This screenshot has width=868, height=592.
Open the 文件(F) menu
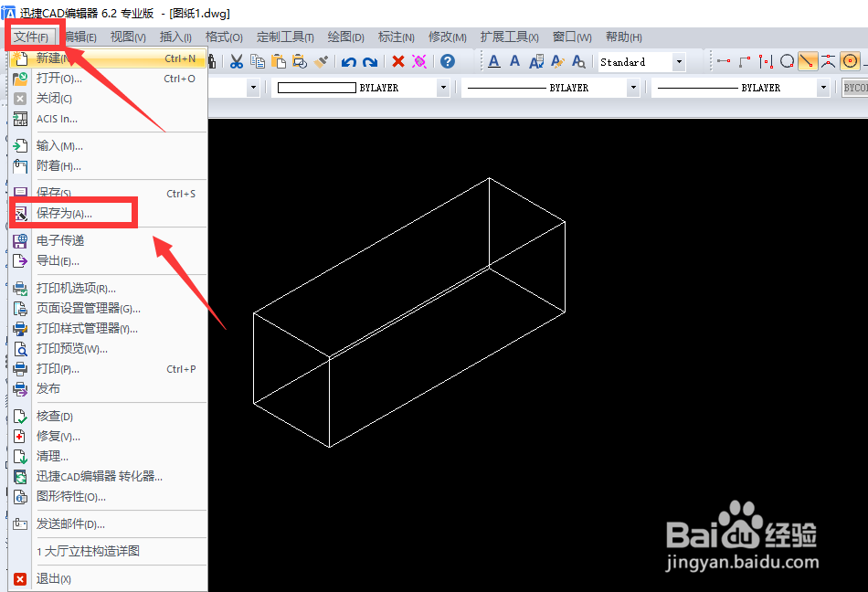pos(32,37)
